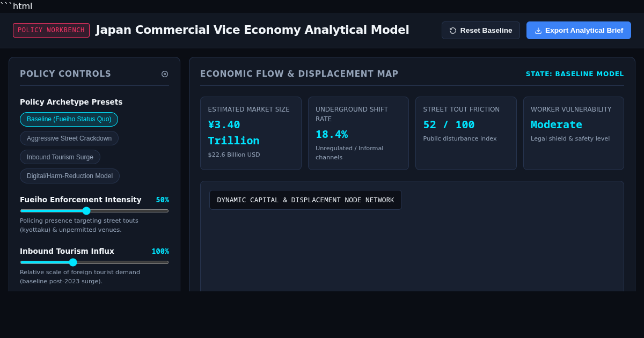Click the Dynamic Capital & Displacement Node Network label
644x338 pixels.
point(305,200)
